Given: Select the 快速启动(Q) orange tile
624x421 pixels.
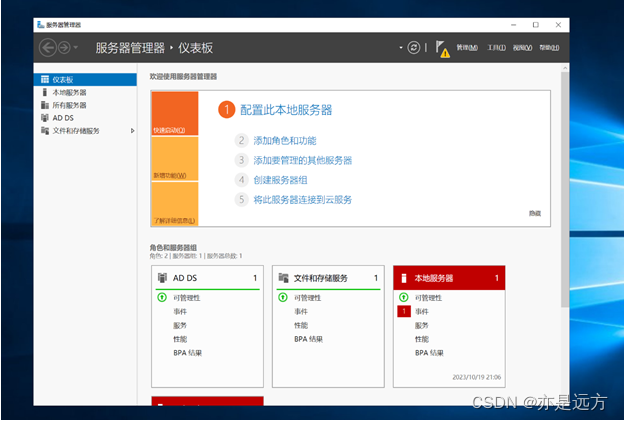Looking at the screenshot, I should click(175, 113).
